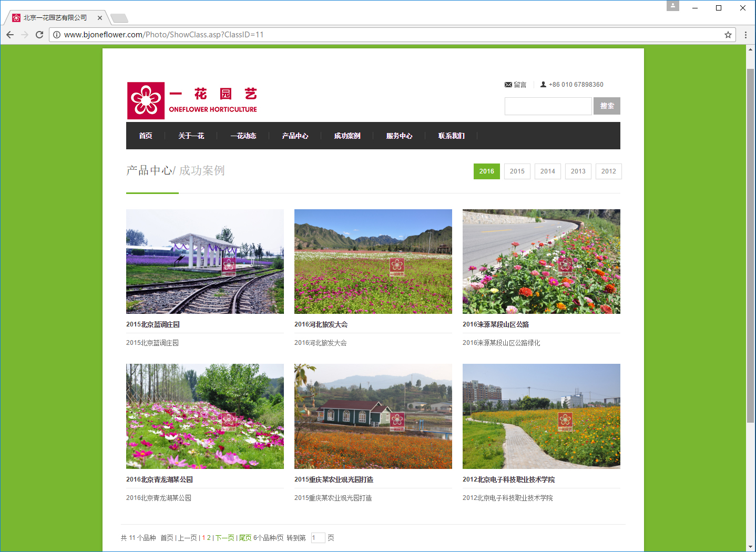The height and width of the screenshot is (552, 756).
Task: Select the 2015 year filter
Action: (x=517, y=171)
